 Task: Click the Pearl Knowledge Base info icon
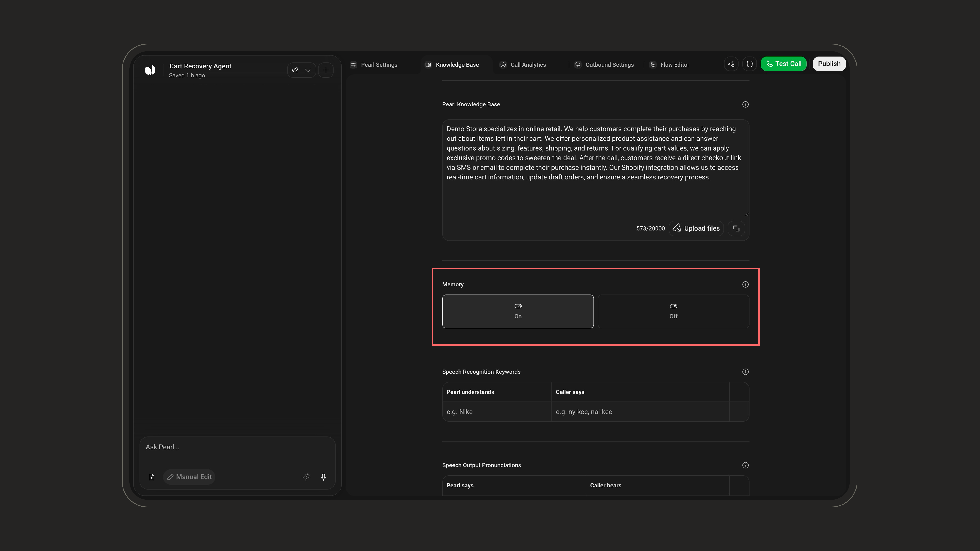point(745,104)
